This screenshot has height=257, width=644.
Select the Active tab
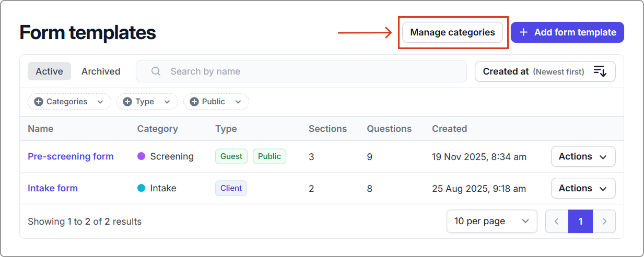click(49, 71)
